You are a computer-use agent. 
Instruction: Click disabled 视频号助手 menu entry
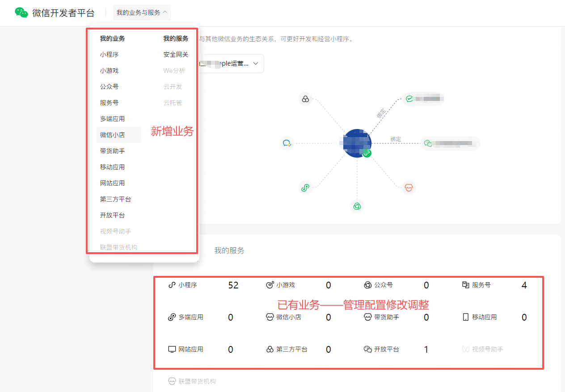pos(116,231)
